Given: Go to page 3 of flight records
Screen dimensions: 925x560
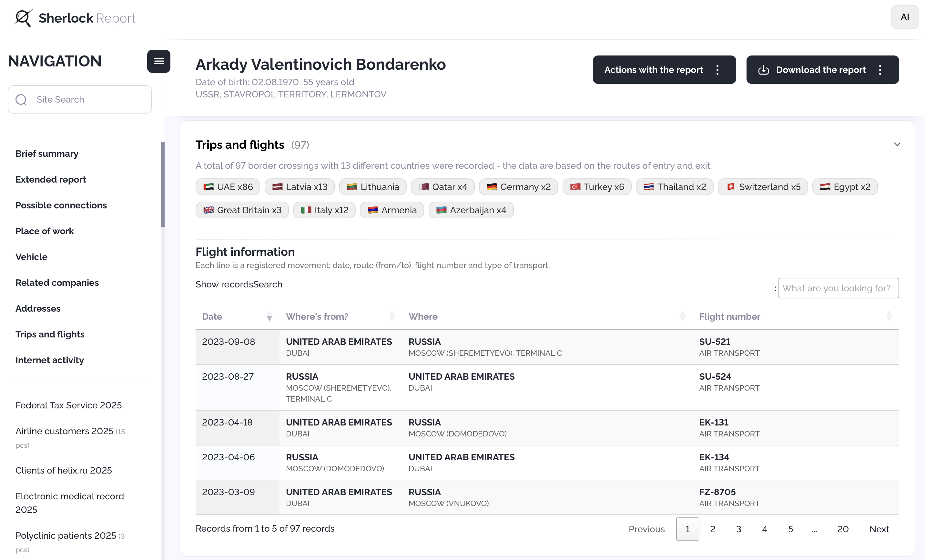Looking at the screenshot, I should tap(738, 529).
